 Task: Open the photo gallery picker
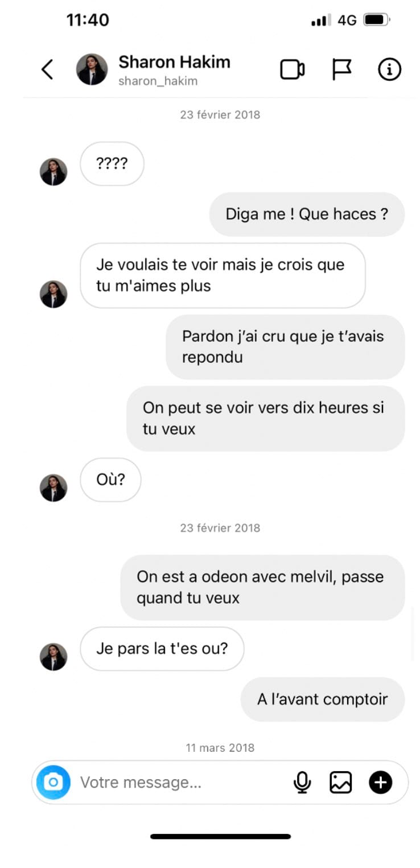(340, 782)
